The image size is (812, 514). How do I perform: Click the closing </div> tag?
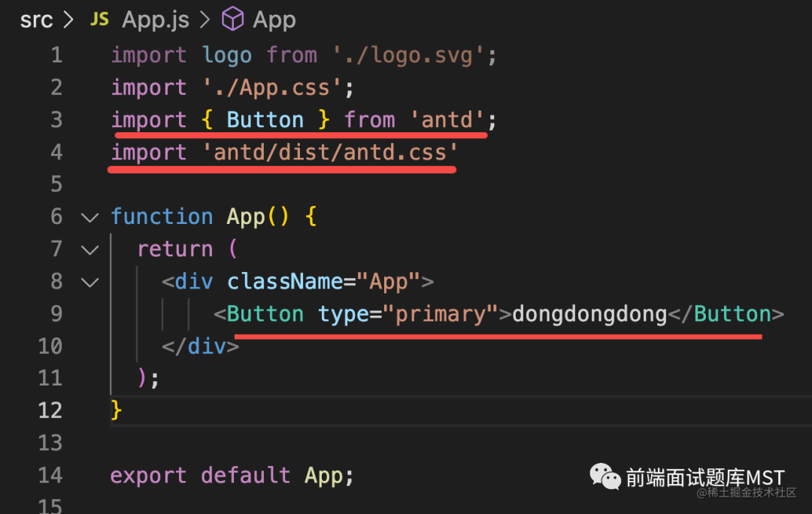[201, 347]
